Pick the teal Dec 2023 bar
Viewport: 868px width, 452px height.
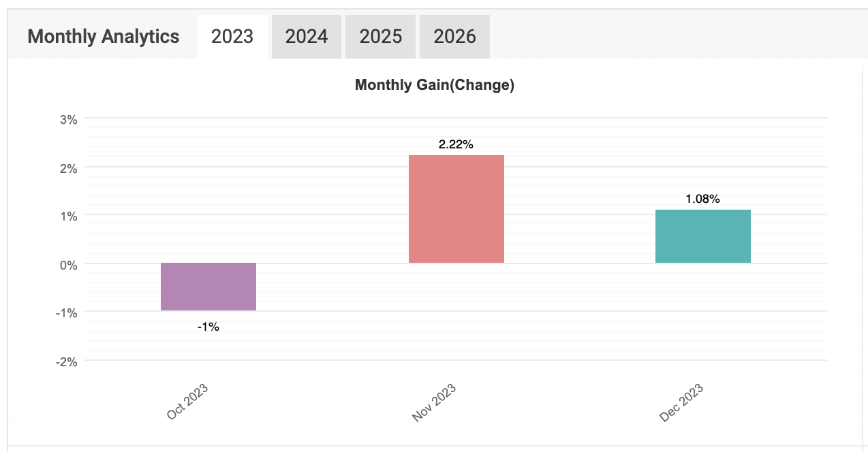pyautogui.click(x=702, y=236)
